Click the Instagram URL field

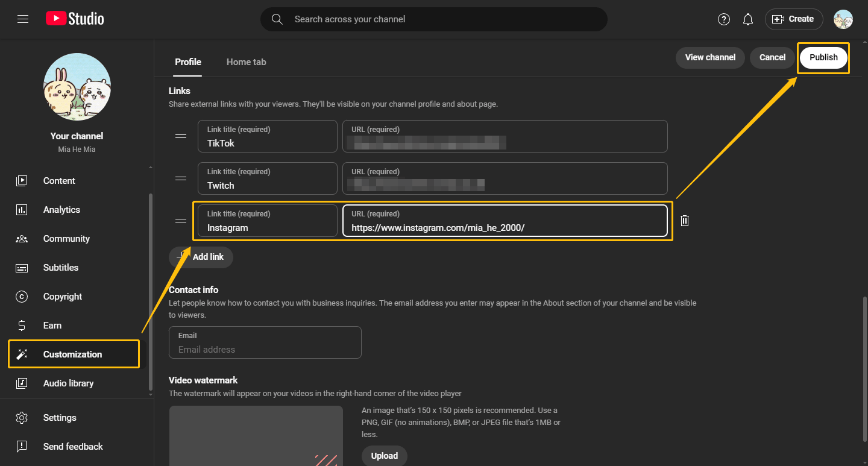(505, 221)
